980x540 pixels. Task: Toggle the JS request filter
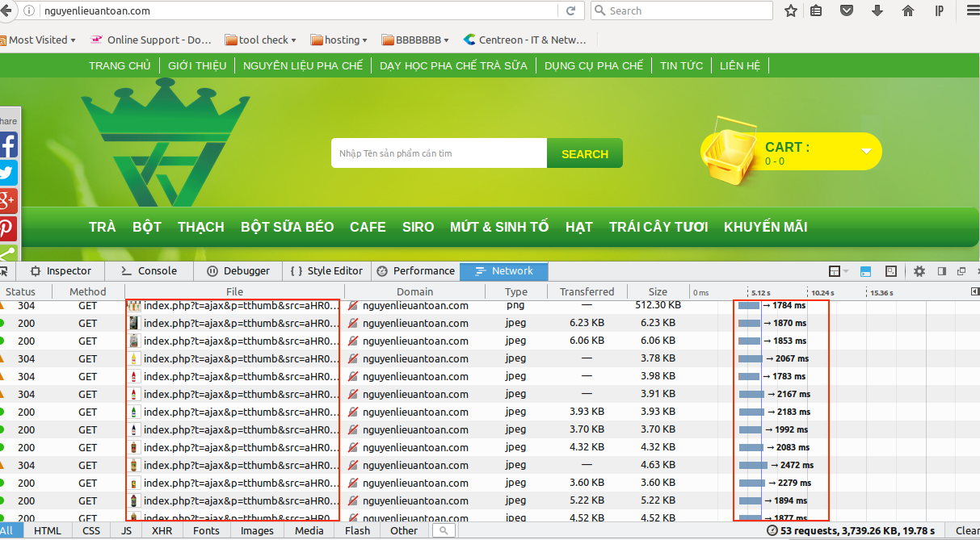pyautogui.click(x=126, y=530)
